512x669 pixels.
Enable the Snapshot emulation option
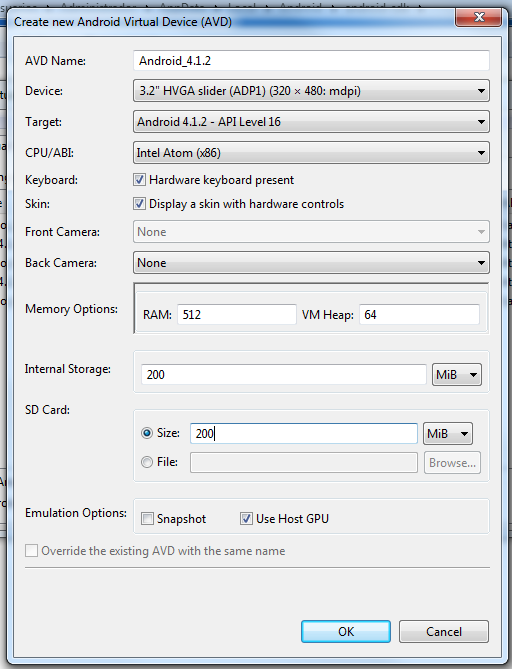coord(147,519)
